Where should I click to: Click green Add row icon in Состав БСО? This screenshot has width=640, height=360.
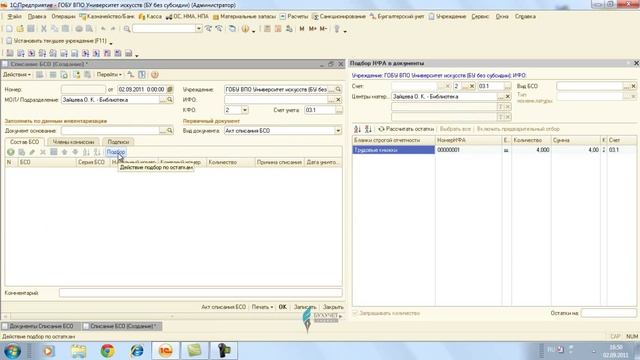tap(11, 152)
